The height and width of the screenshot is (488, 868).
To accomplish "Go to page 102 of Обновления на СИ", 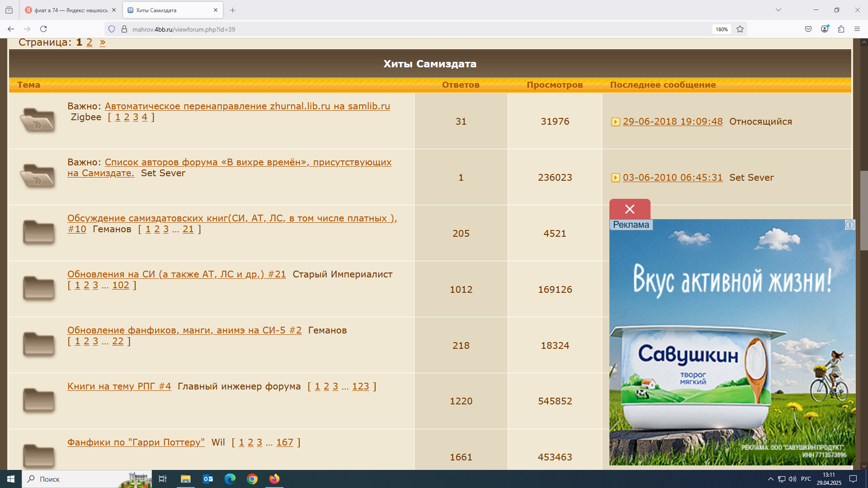I will [x=121, y=285].
